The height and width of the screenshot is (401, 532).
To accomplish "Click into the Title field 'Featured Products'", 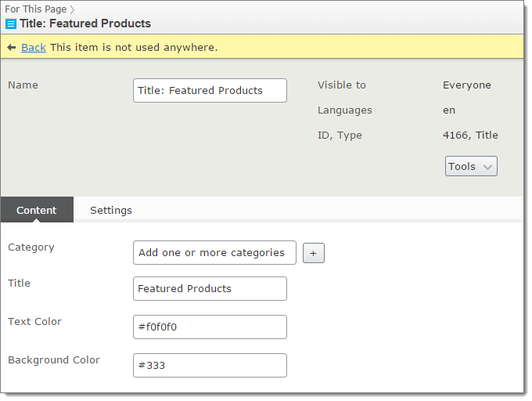I will [210, 288].
